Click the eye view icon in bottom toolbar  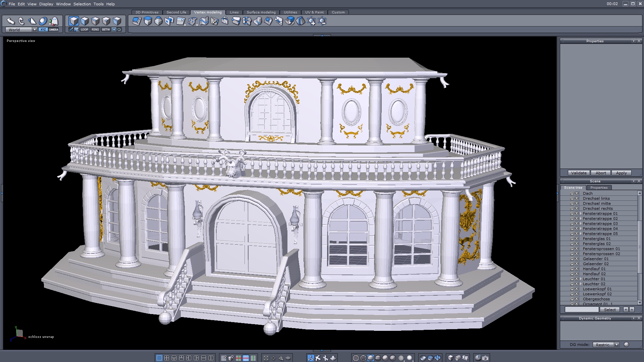(x=288, y=358)
